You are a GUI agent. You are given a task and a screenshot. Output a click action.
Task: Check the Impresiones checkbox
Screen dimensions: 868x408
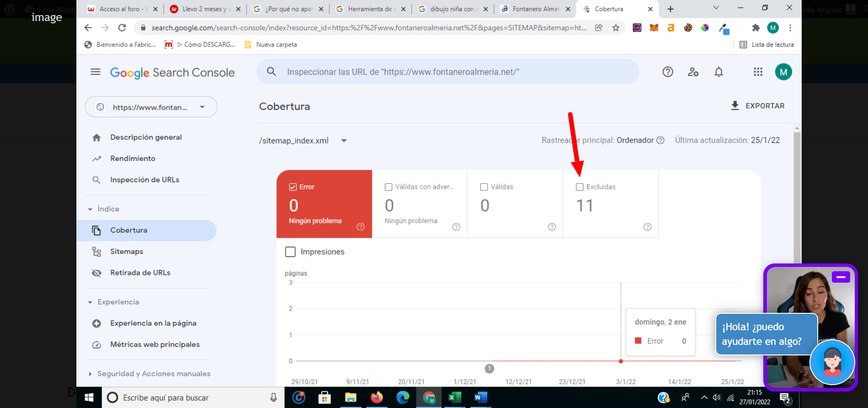tap(290, 252)
